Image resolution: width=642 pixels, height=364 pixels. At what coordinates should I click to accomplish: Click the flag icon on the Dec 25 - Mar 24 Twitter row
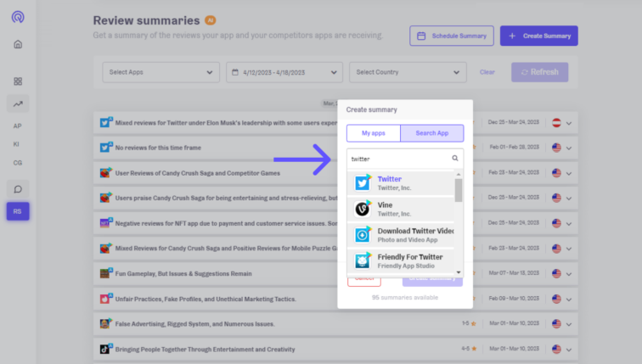tap(556, 122)
